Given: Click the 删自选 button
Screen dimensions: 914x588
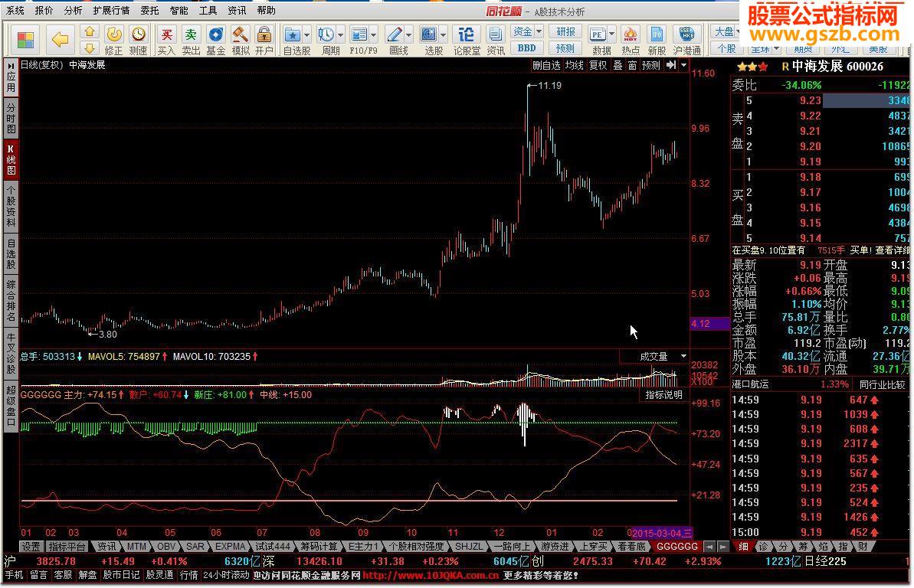Looking at the screenshot, I should pos(546,64).
